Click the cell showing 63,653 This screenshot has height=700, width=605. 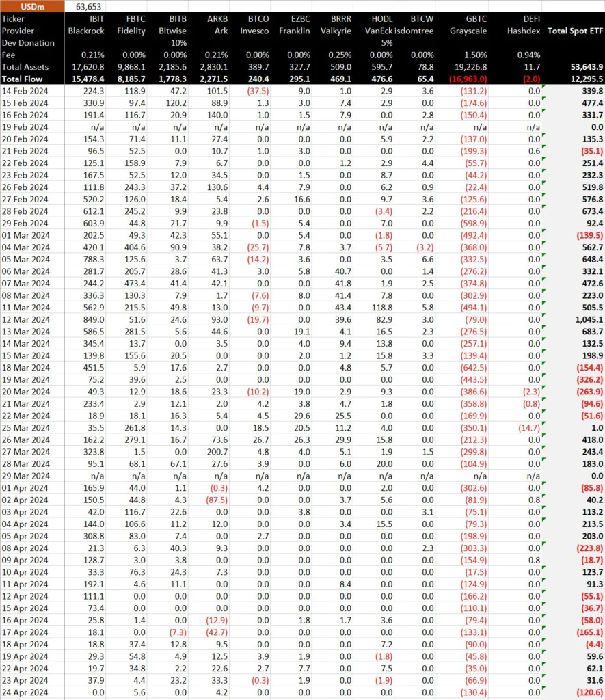88,7
